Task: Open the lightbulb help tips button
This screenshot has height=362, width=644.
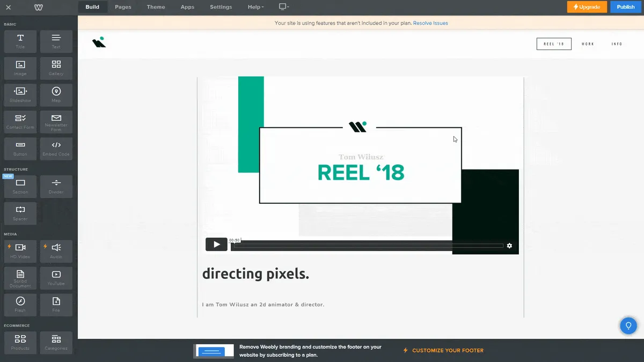Action: (x=628, y=326)
